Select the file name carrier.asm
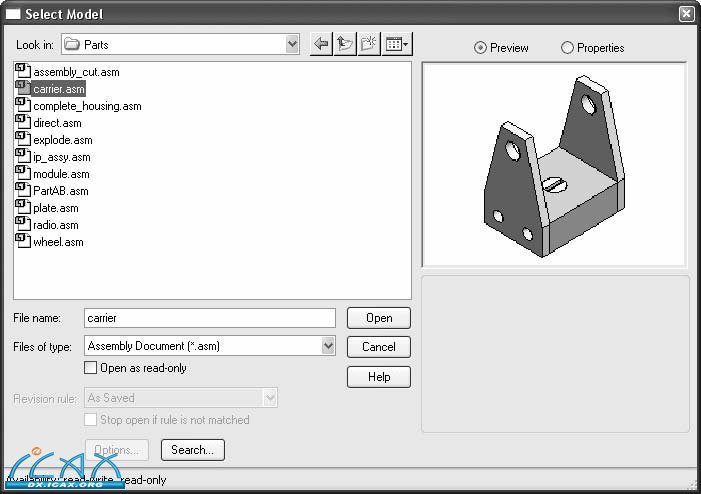This screenshot has width=701, height=494. (x=59, y=89)
